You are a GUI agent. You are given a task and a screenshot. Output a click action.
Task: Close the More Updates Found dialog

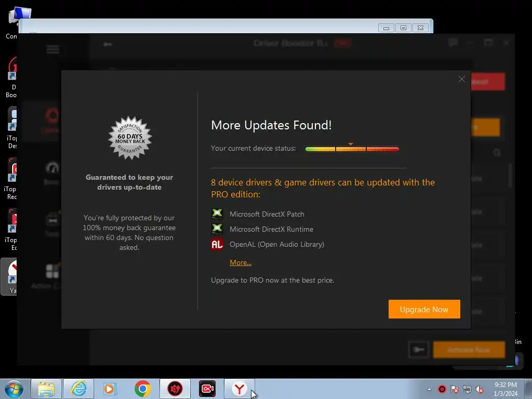[x=461, y=79]
